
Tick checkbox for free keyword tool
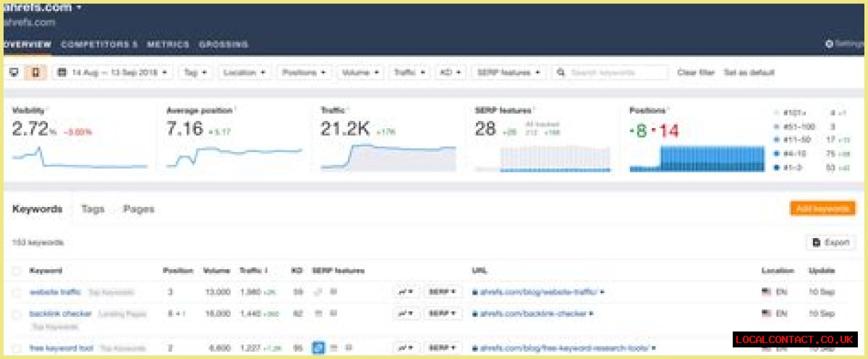tap(17, 348)
